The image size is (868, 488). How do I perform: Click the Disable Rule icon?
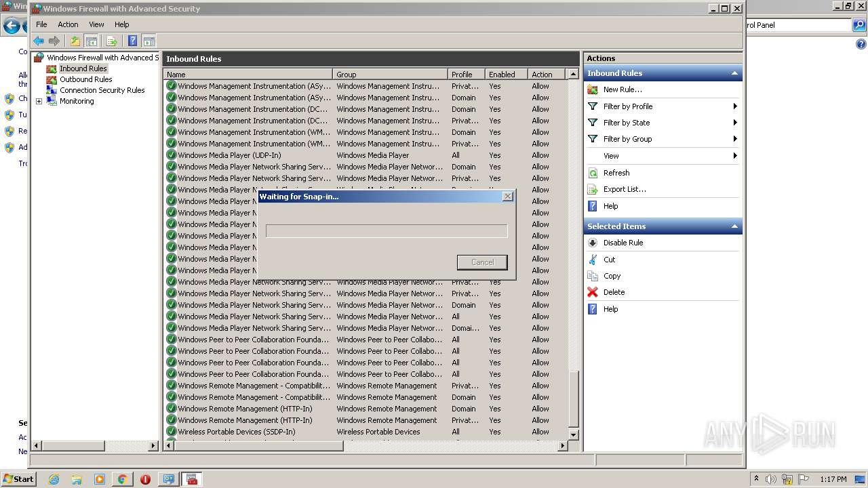click(x=593, y=243)
